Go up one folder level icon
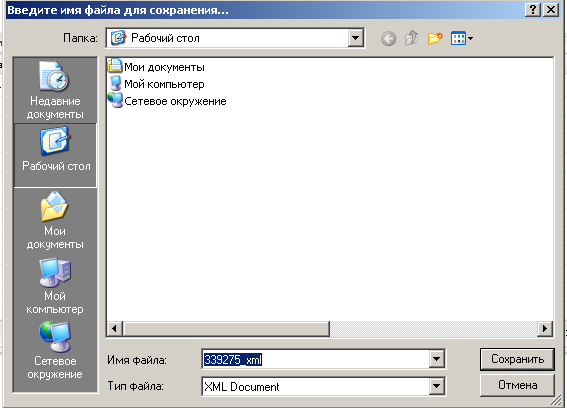 click(412, 38)
